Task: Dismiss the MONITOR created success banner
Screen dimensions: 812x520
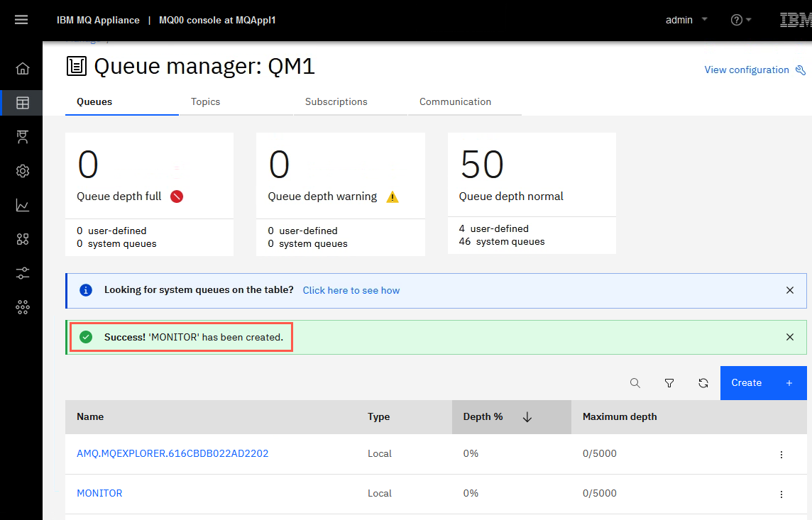Action: tap(790, 338)
